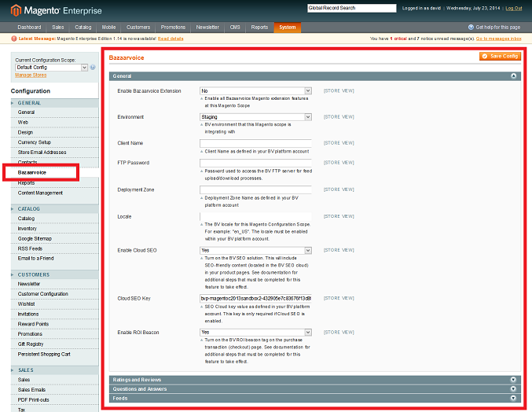Open Persistent Shopping Cart in the sidebar
The width and height of the screenshot is (532, 412).
tap(44, 354)
